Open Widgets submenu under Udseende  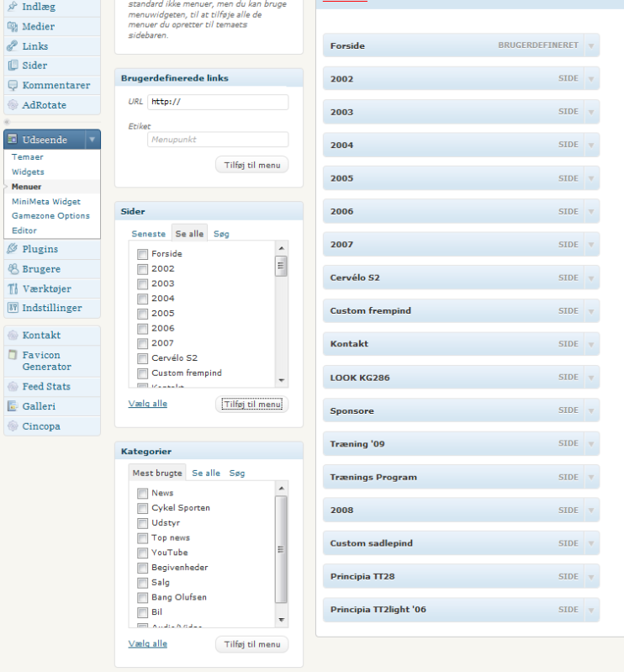[x=28, y=172]
